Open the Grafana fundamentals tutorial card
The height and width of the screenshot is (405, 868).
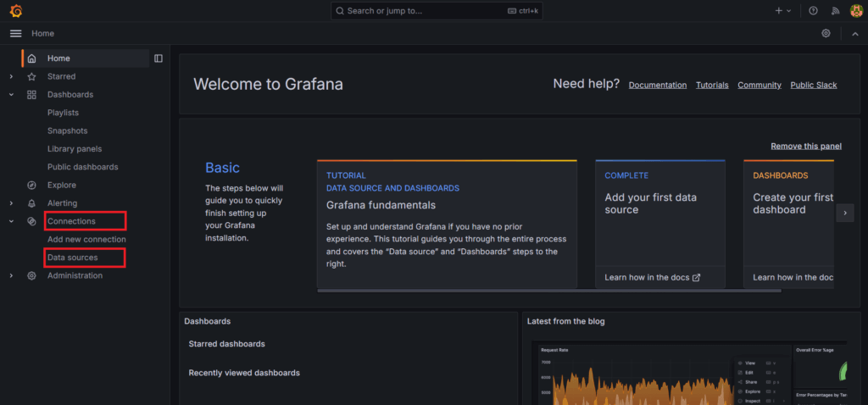point(447,224)
